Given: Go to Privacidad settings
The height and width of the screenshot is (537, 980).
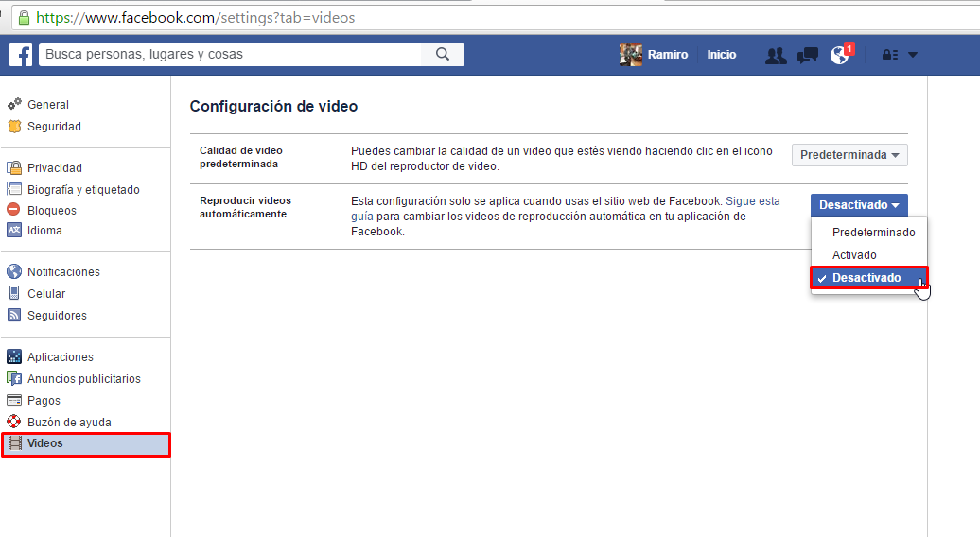Looking at the screenshot, I should [54, 168].
